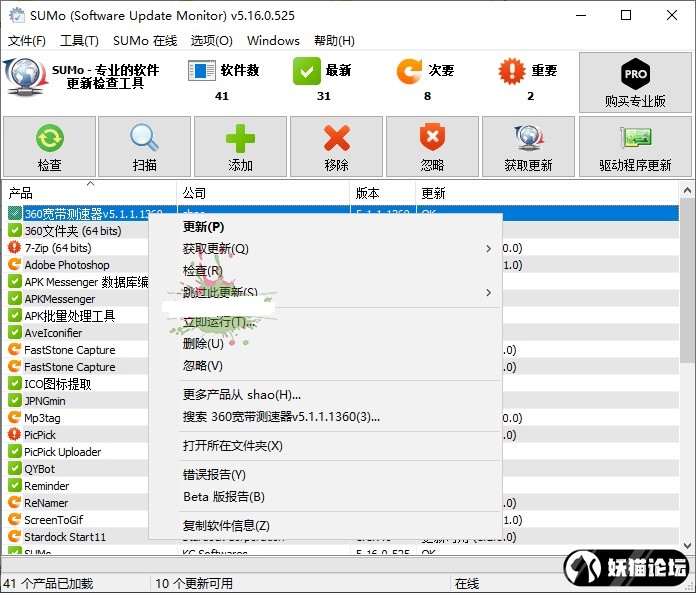Expand the 获取更新(Q) submenu arrow
This screenshot has width=696, height=593.
pos(488,249)
